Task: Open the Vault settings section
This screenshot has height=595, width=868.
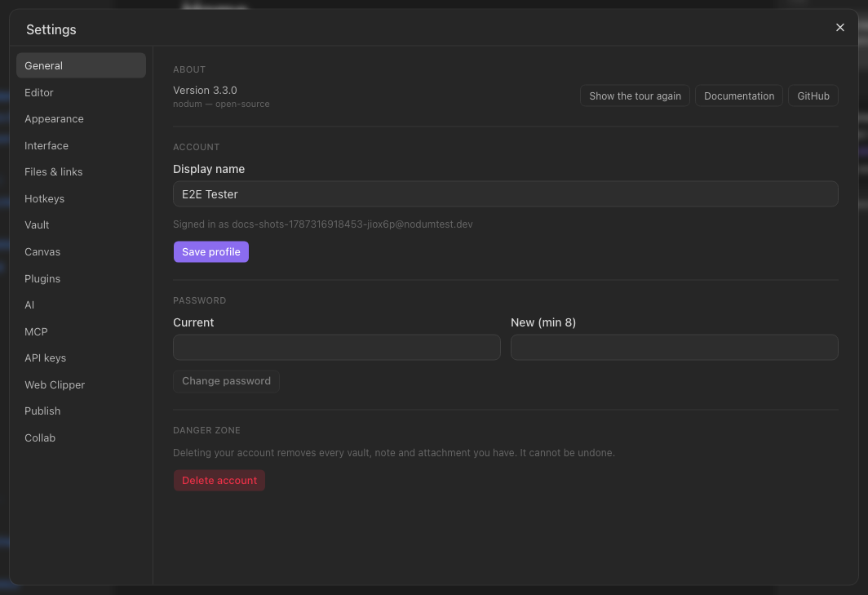Action: [81, 225]
